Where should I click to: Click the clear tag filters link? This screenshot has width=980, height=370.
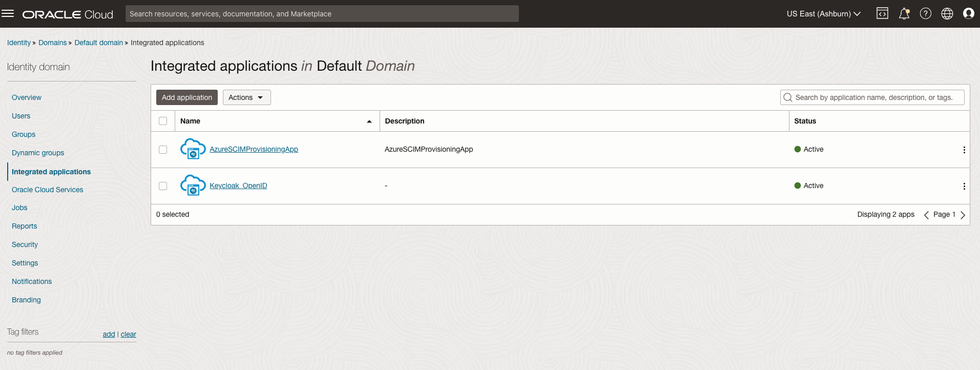(x=129, y=334)
